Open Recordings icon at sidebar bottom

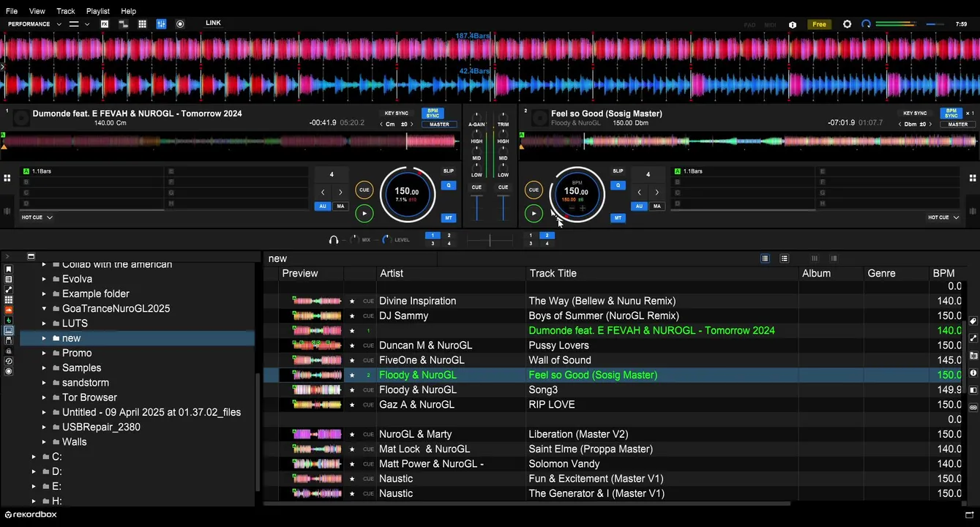9,371
